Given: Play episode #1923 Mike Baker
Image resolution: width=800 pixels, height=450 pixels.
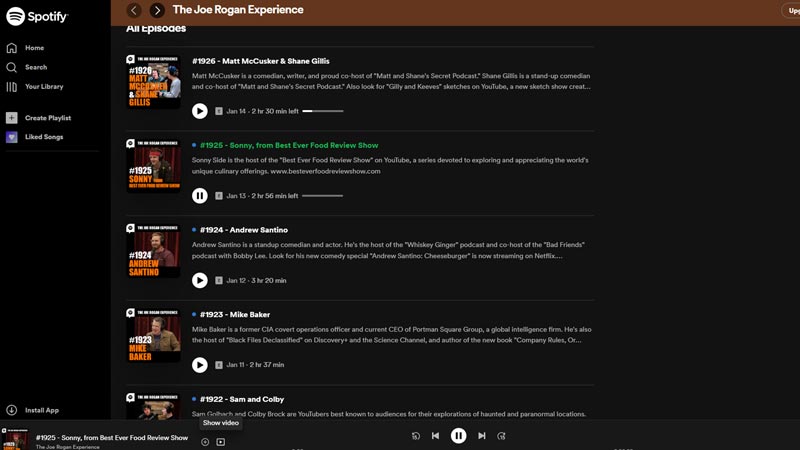Looking at the screenshot, I should (199, 365).
